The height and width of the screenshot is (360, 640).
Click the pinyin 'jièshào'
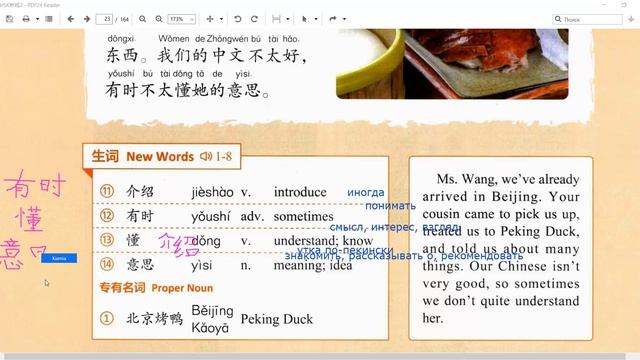(x=212, y=192)
